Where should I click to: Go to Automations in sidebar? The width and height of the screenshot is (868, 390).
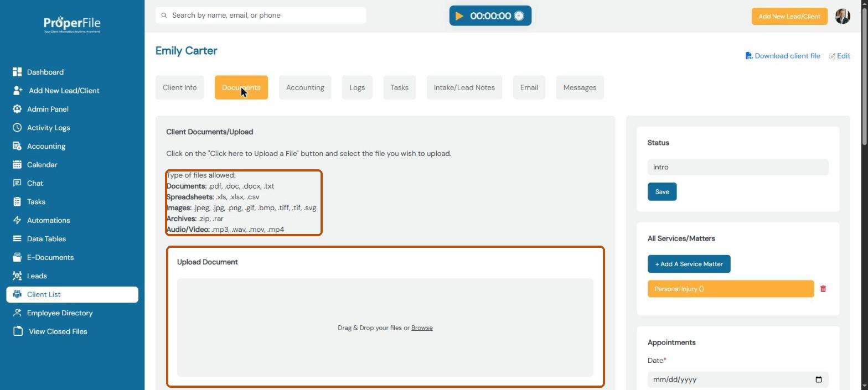pos(48,220)
